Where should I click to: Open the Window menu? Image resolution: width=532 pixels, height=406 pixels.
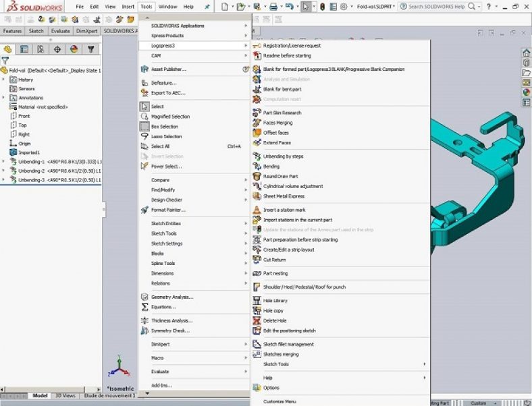(x=168, y=6)
